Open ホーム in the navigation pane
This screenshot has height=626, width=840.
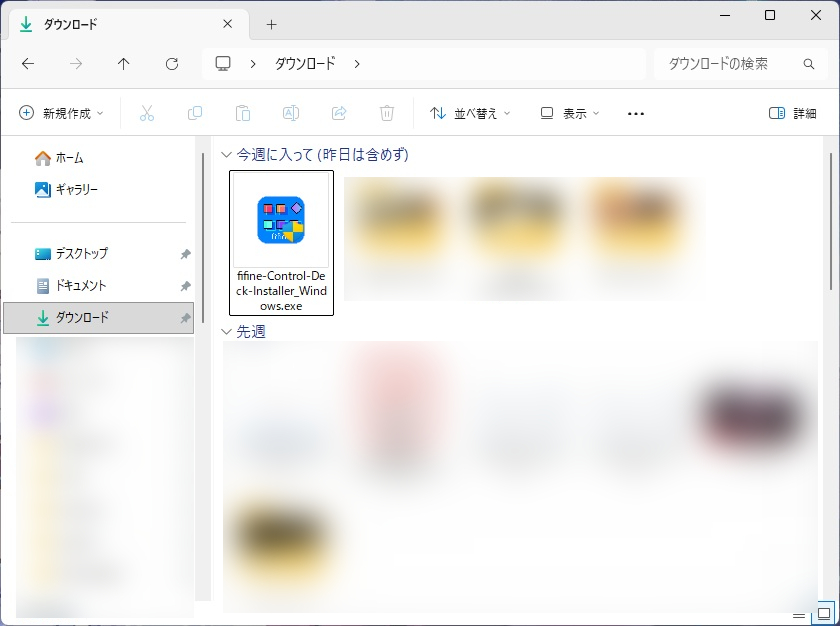[69, 158]
